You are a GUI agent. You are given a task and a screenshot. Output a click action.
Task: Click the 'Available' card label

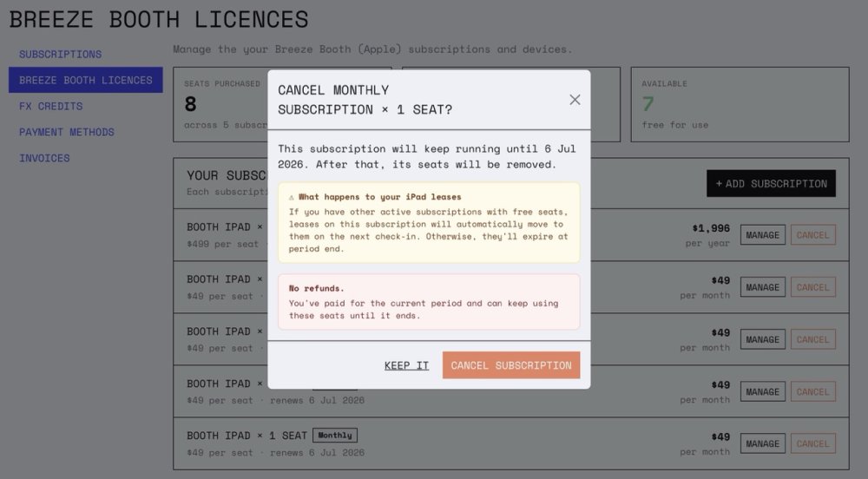(x=664, y=83)
